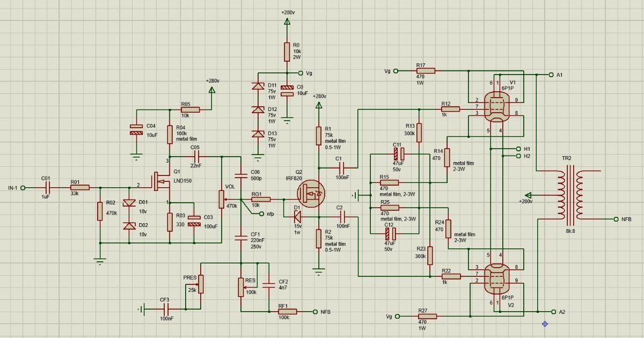This screenshot has height=338, width=644.
Task: Click the RES 100k potentiometer
Action: [241, 287]
